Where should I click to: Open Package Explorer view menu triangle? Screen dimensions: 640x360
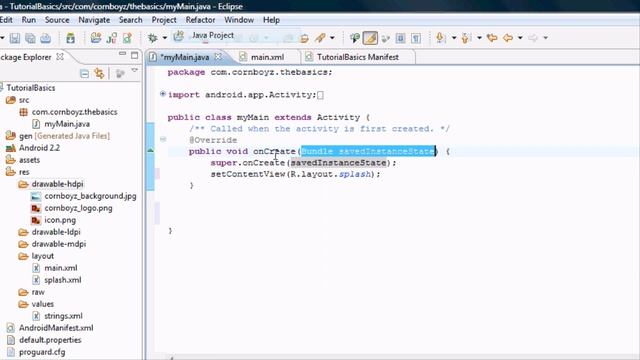point(135,71)
